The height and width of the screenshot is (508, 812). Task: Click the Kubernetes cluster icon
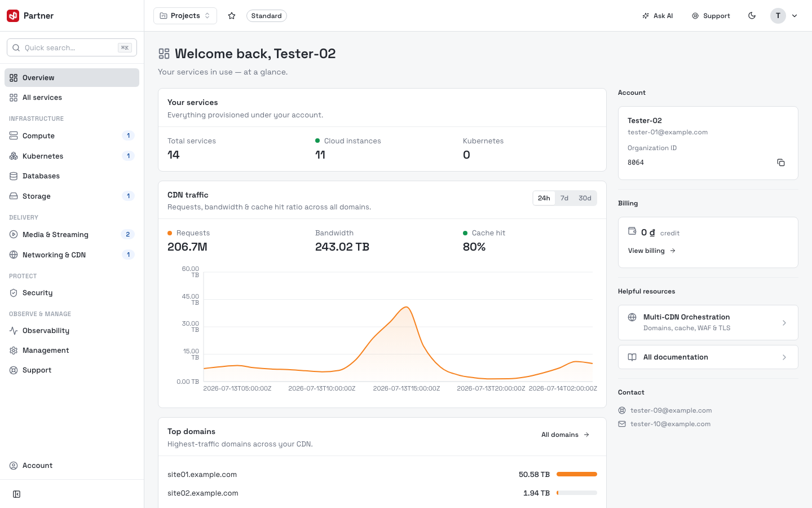[14, 156]
